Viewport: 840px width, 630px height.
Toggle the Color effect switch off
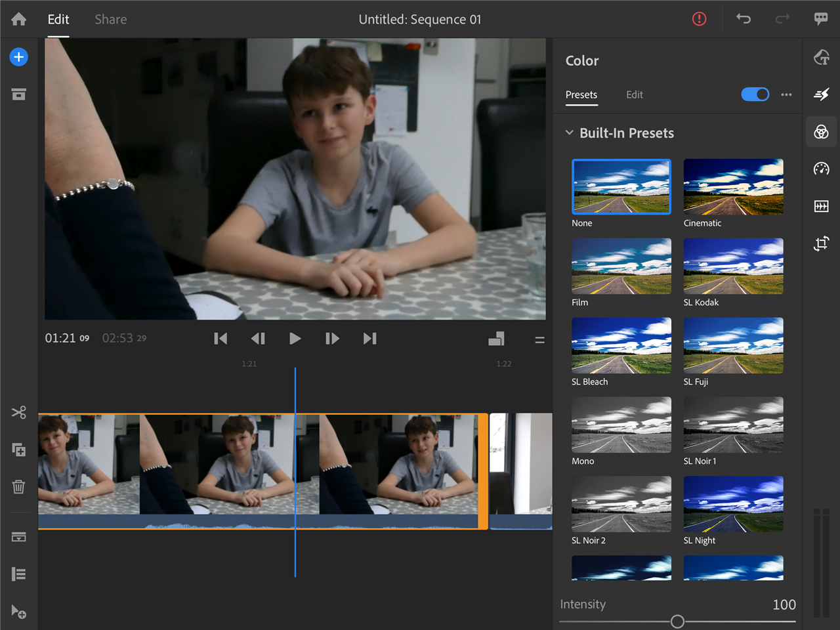[755, 94]
